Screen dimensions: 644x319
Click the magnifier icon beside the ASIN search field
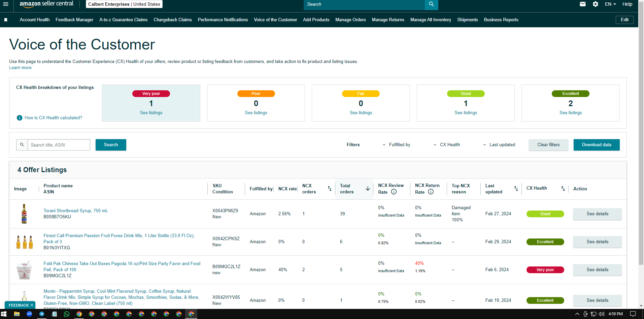[x=22, y=145]
